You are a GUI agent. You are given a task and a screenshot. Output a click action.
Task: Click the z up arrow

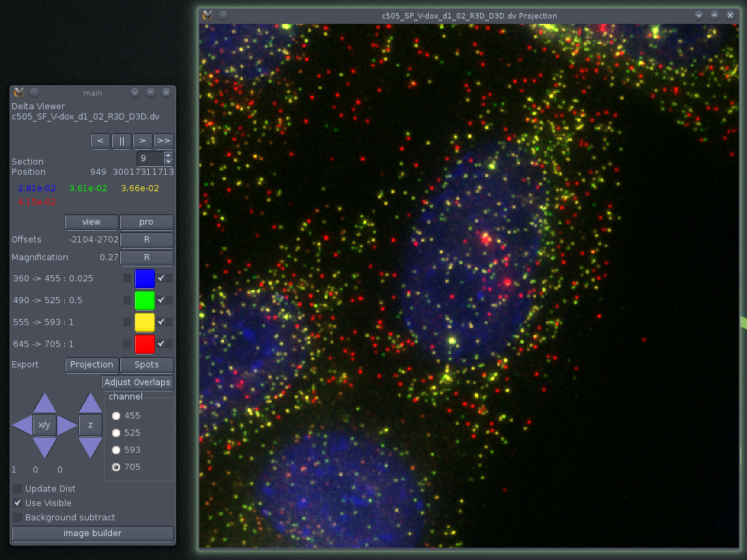click(x=90, y=403)
